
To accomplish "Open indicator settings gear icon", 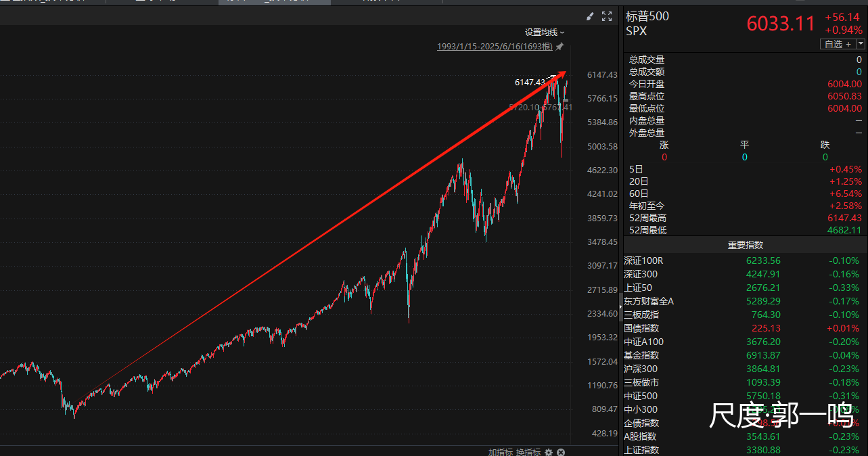I will 549,451.
